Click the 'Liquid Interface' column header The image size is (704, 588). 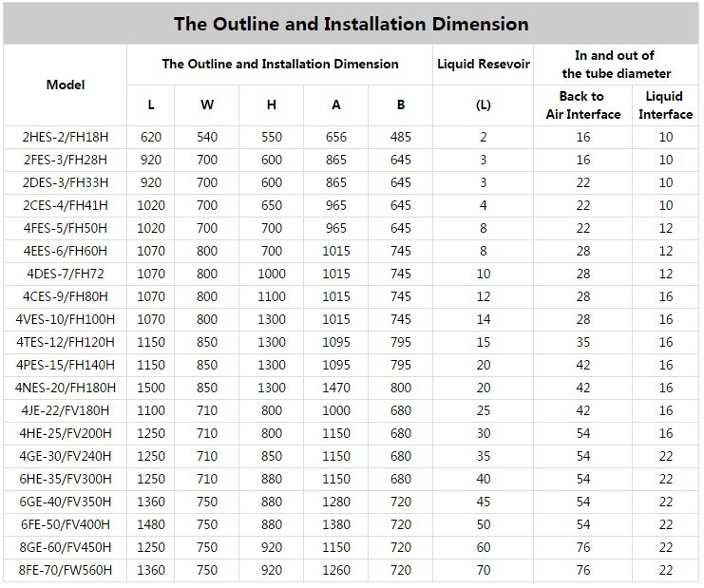[x=665, y=104]
